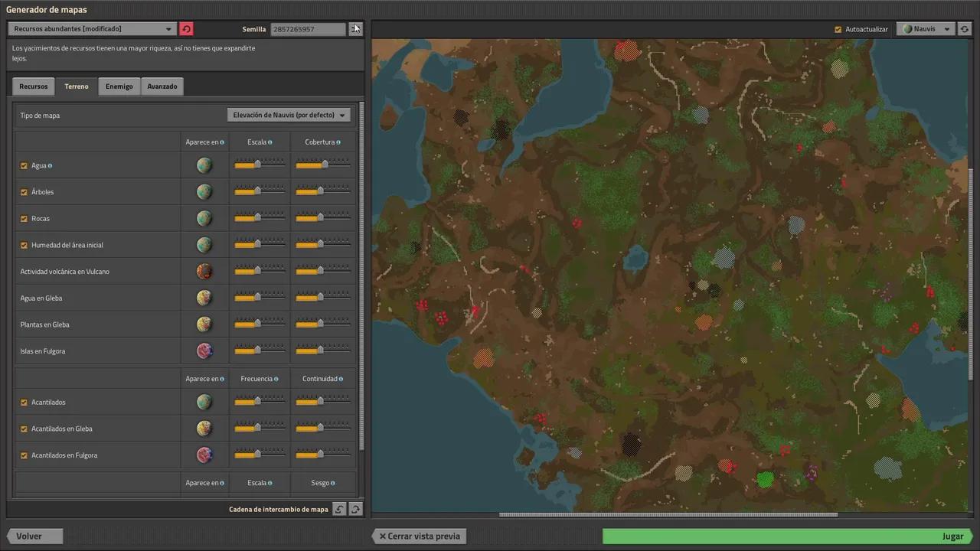Click Cerrar vista previa button

click(x=419, y=536)
